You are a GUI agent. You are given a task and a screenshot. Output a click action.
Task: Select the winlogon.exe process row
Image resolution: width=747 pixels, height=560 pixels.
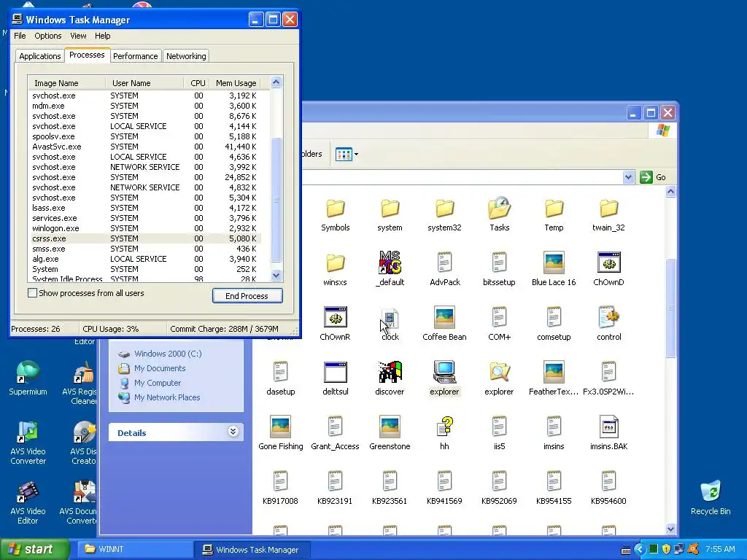145,228
